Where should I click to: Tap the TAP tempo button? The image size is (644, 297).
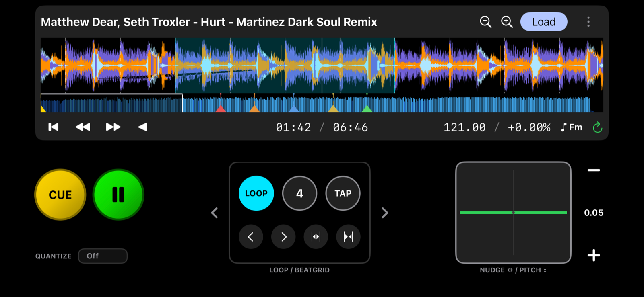[343, 193]
